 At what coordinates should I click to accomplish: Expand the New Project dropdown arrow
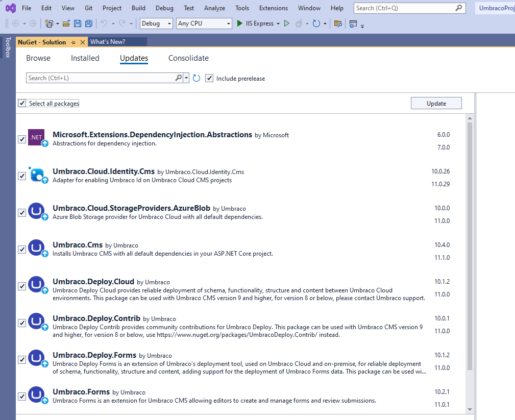pos(58,23)
